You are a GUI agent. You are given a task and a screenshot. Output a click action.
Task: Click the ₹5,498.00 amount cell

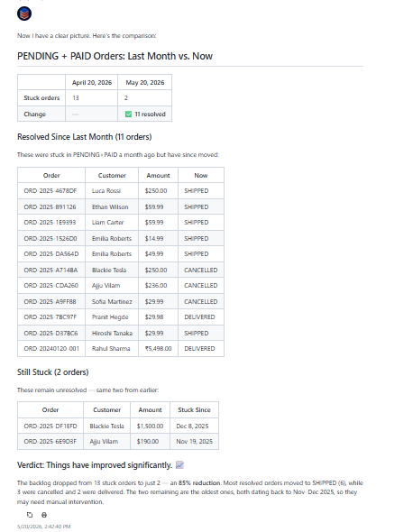pyautogui.click(x=158, y=348)
